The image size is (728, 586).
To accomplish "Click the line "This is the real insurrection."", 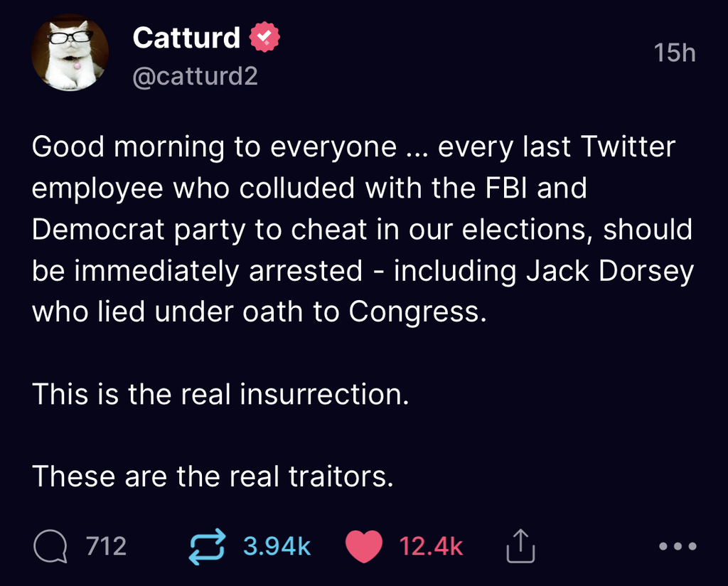I will pyautogui.click(x=220, y=394).
